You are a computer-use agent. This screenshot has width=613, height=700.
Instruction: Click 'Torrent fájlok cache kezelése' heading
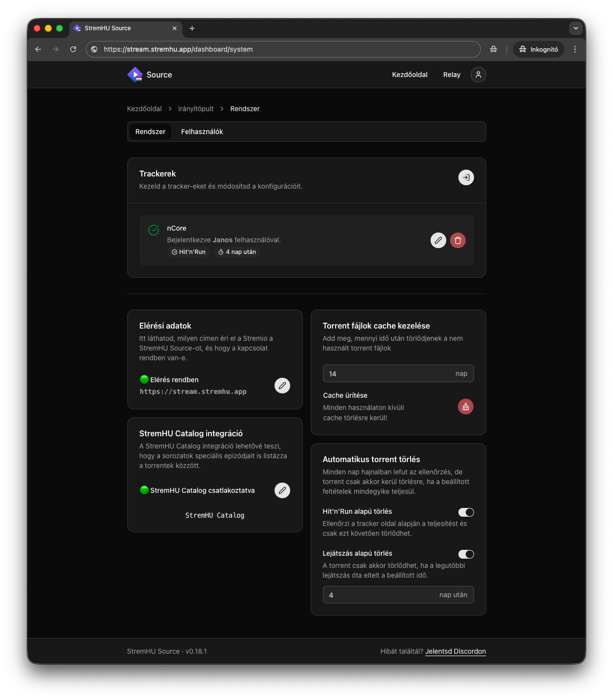(x=376, y=326)
